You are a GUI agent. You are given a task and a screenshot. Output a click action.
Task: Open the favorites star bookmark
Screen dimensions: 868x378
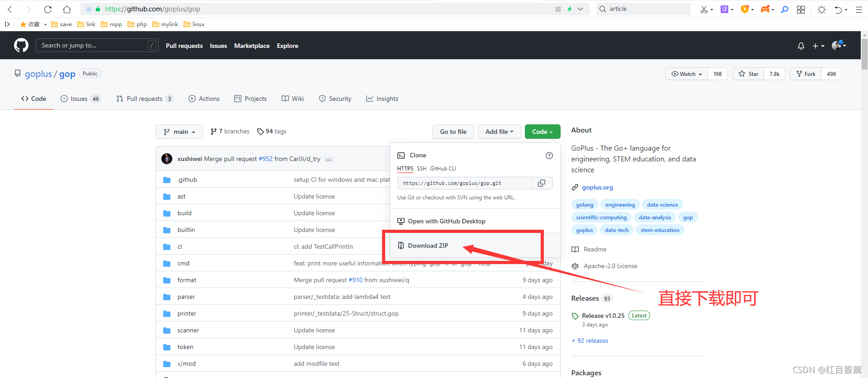tap(30, 24)
